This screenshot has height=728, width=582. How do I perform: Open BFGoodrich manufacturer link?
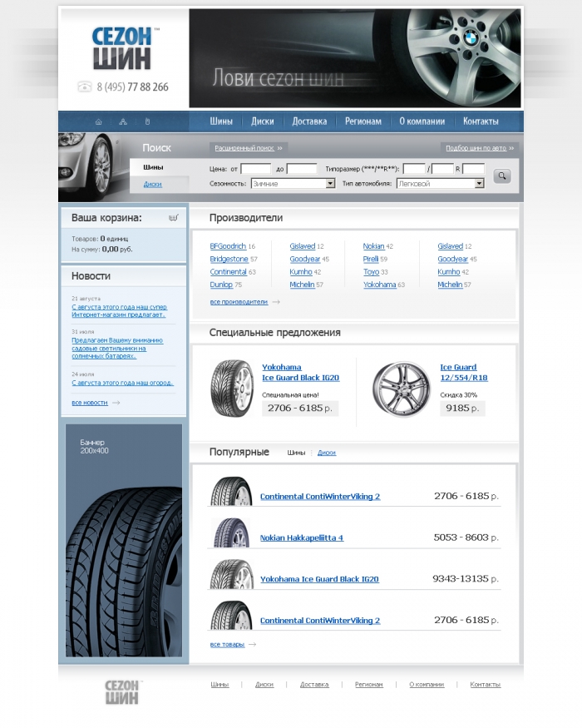pos(228,246)
